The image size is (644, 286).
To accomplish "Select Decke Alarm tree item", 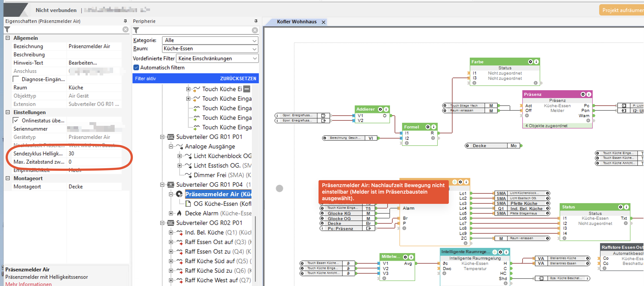I will (201, 213).
